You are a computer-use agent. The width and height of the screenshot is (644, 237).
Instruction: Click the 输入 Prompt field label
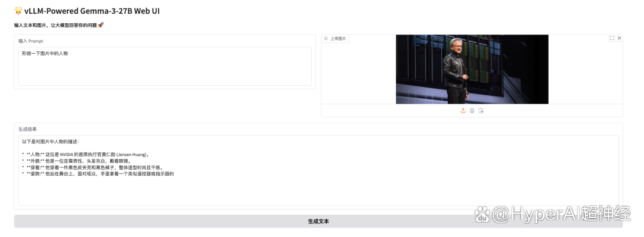click(x=30, y=41)
